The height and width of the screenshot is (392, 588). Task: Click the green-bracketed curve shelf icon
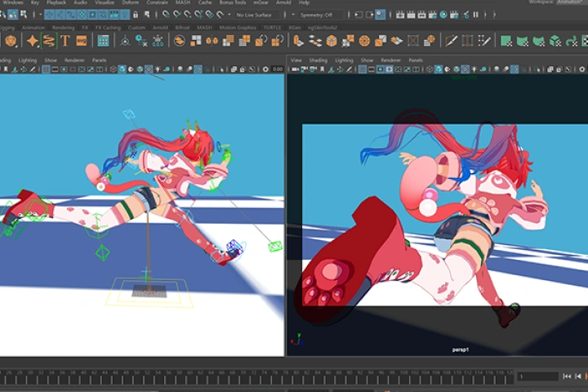[48, 41]
